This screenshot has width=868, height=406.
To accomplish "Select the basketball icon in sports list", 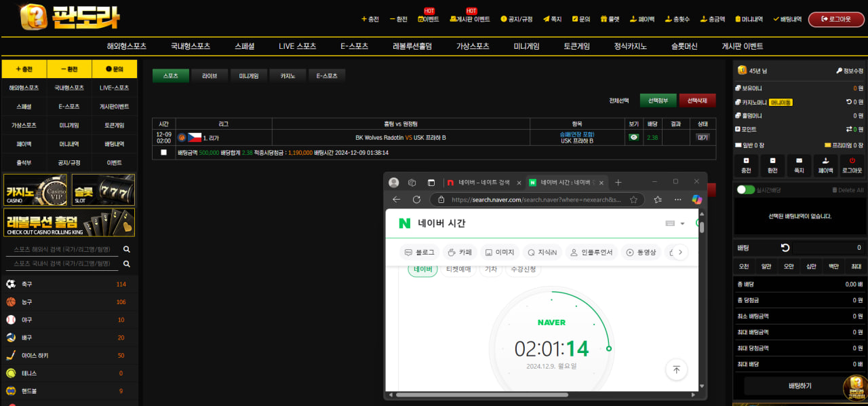I will 11,301.
